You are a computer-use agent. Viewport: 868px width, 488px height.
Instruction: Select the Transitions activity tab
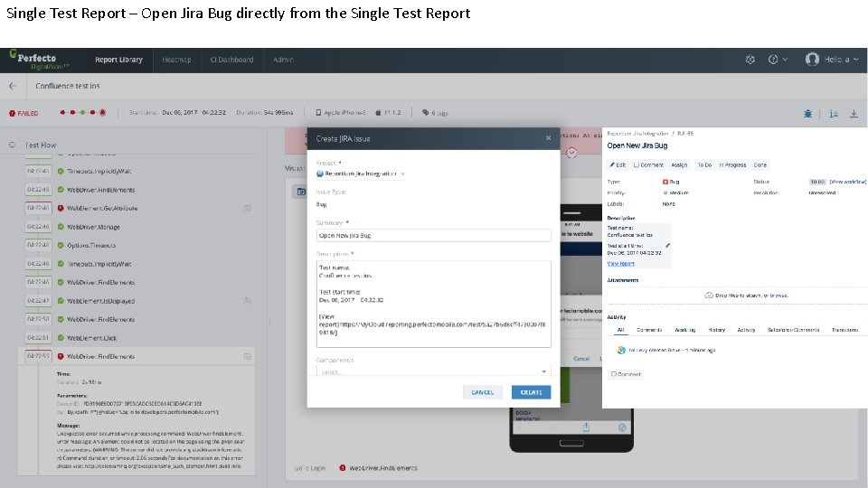(844, 330)
